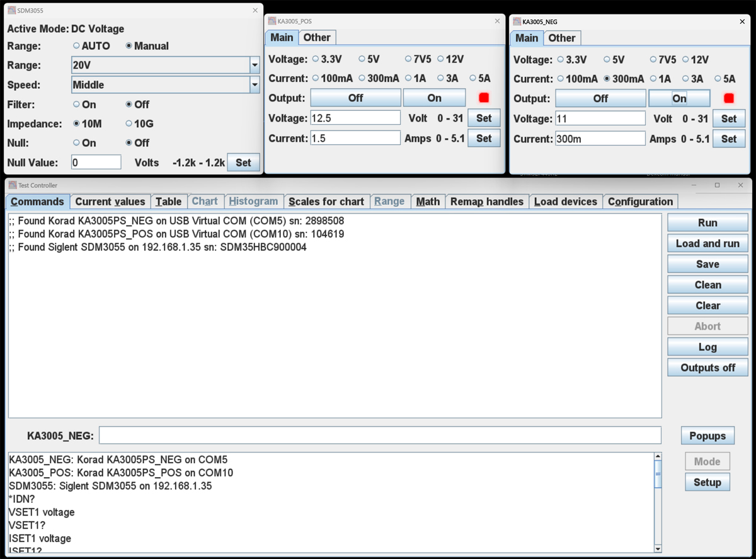Choose 1A current in KA3005_POS
Viewport: 756px width, 559px height.
point(416,79)
